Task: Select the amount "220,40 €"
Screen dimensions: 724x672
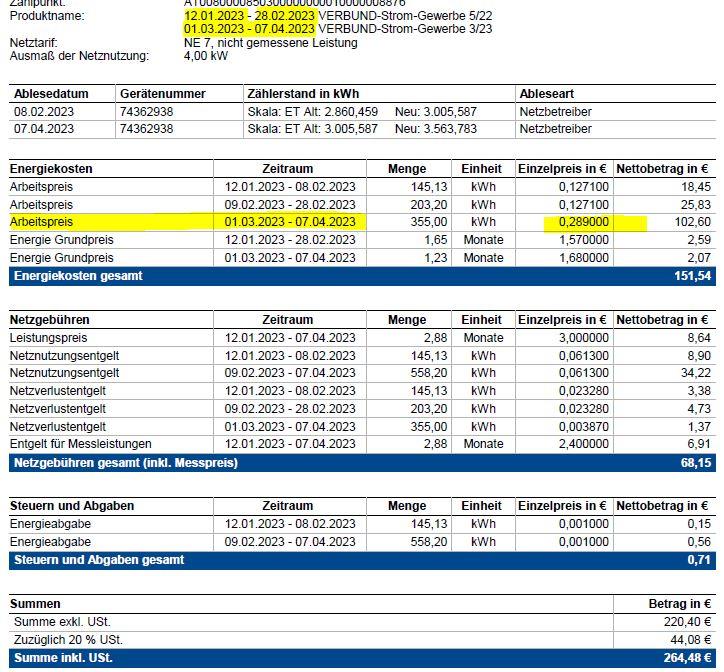Action: [688, 622]
